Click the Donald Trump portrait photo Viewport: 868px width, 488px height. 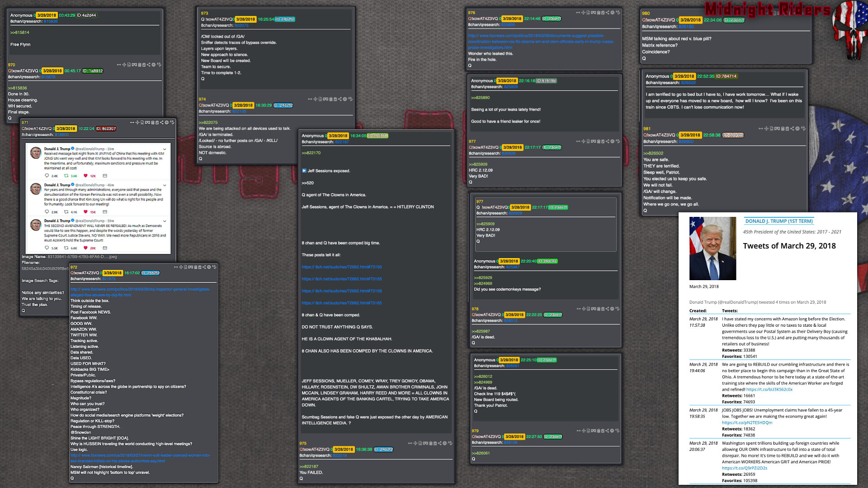712,249
